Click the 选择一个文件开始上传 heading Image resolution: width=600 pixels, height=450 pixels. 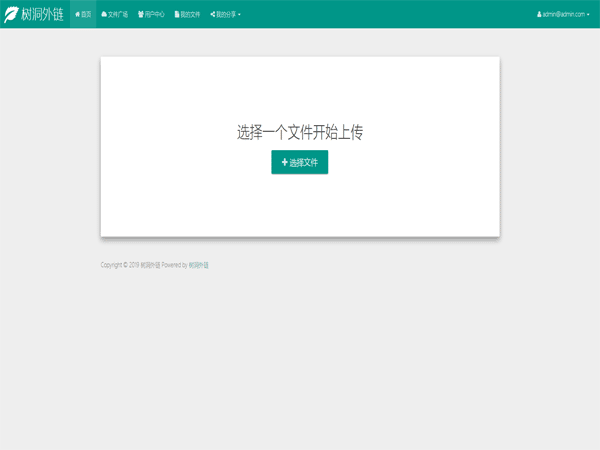[x=300, y=132]
